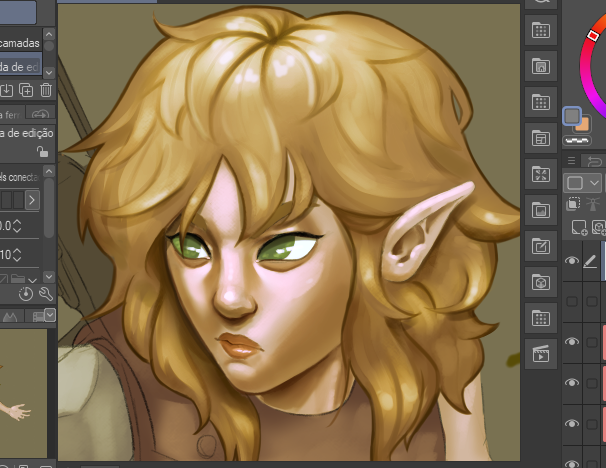Screen dimensions: 606x468
Task: Tick second checkbox in the hidden layer row
Action: tap(592, 301)
